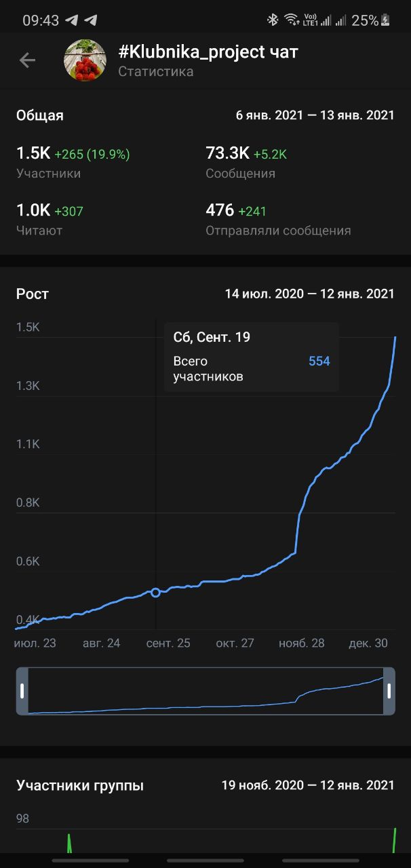The image size is (411, 868).
Task: Tap the Читают 1.0K statistic
Action: click(x=50, y=220)
